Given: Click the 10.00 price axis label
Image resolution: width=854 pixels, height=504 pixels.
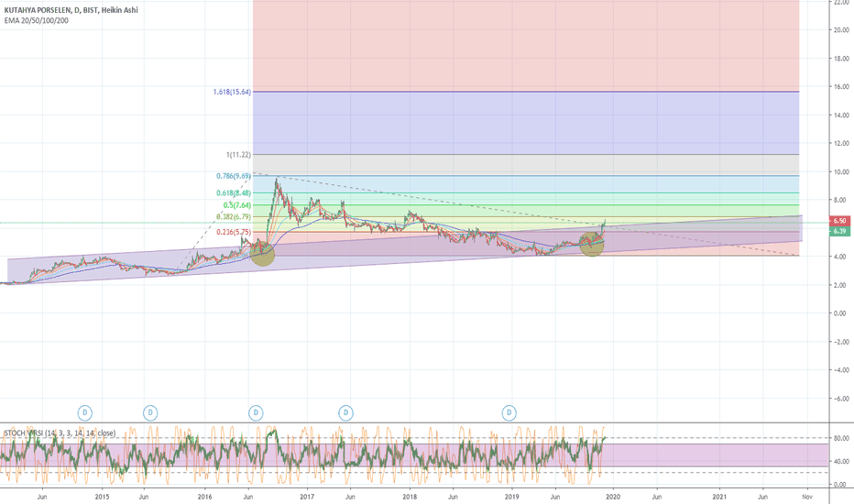Looking at the screenshot, I should [x=841, y=171].
